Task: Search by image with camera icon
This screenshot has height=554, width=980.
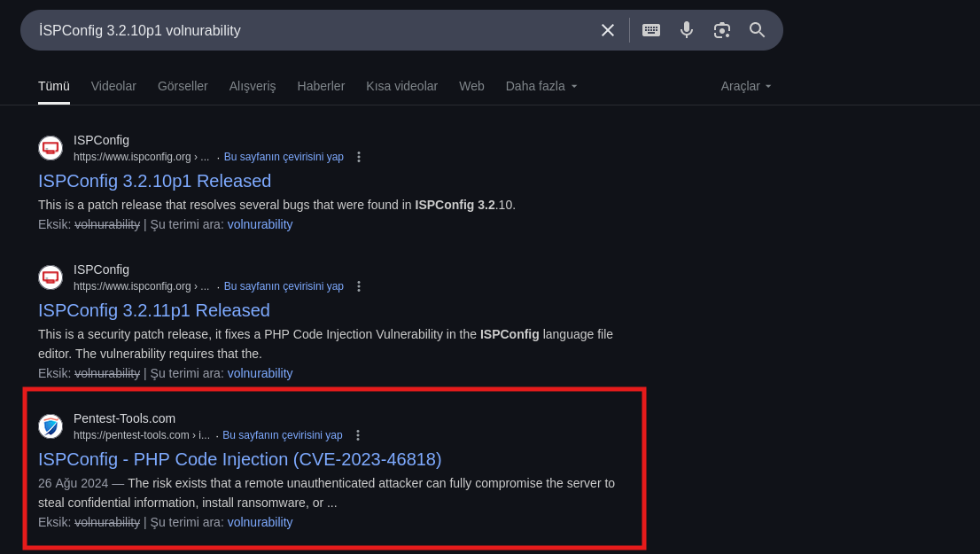Action: [x=722, y=30]
